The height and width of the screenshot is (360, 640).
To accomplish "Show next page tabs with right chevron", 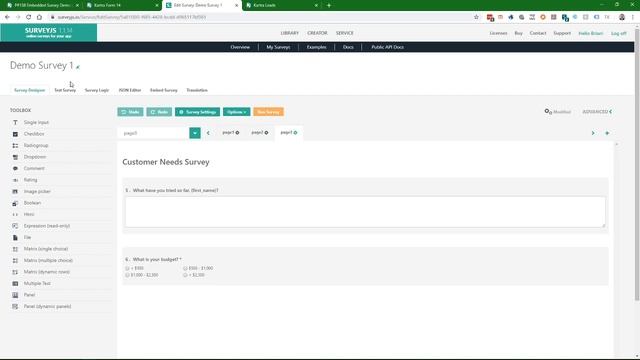I will [x=593, y=133].
